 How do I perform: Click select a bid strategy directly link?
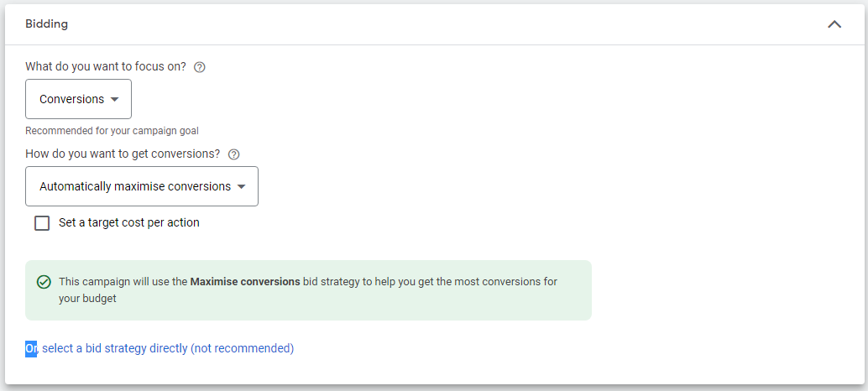point(115,348)
